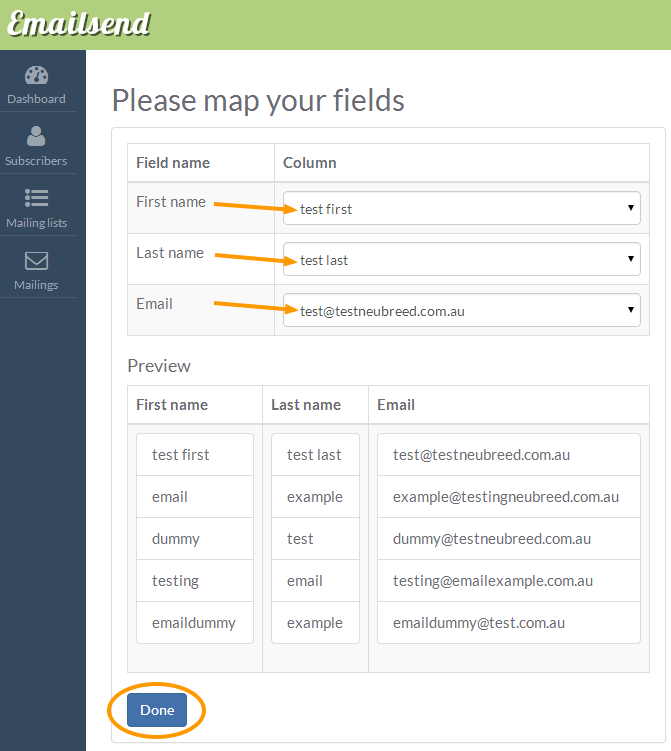Select 'dummy' first name preview cell
The height and width of the screenshot is (751, 671).
point(195,539)
